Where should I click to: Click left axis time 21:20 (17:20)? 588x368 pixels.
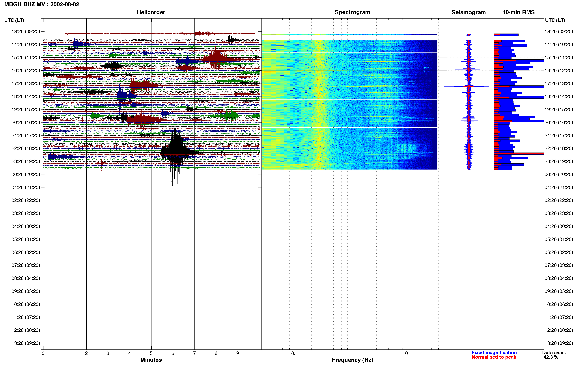(26, 135)
